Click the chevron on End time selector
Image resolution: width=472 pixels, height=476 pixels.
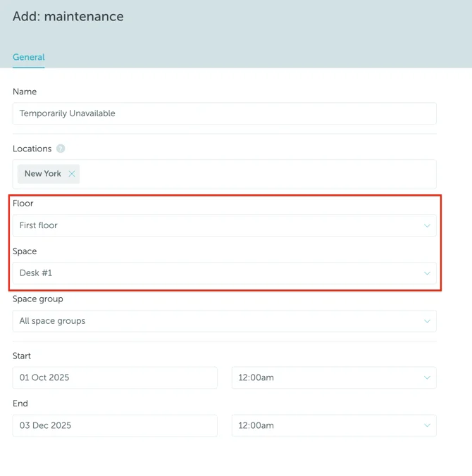tap(427, 425)
